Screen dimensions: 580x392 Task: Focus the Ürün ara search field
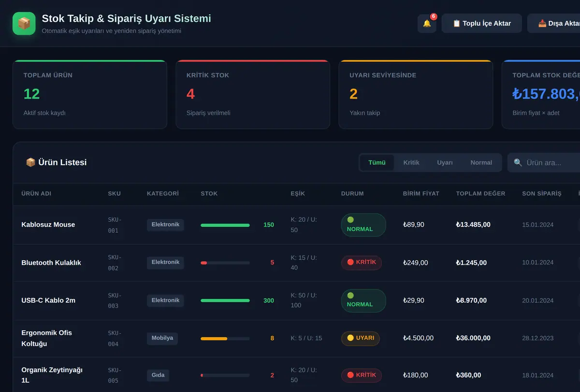[x=544, y=162]
